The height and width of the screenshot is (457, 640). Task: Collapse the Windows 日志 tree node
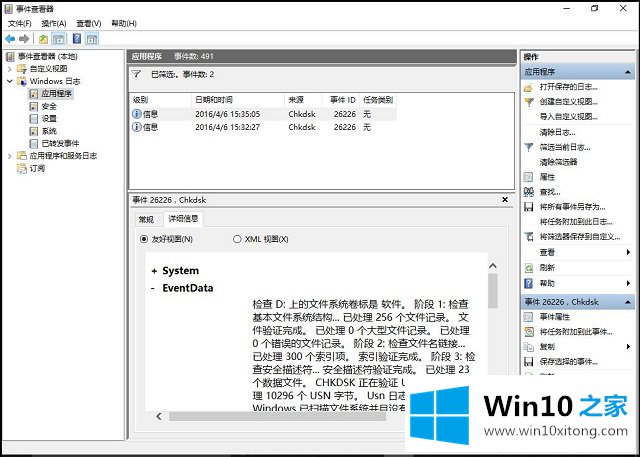coord(10,81)
